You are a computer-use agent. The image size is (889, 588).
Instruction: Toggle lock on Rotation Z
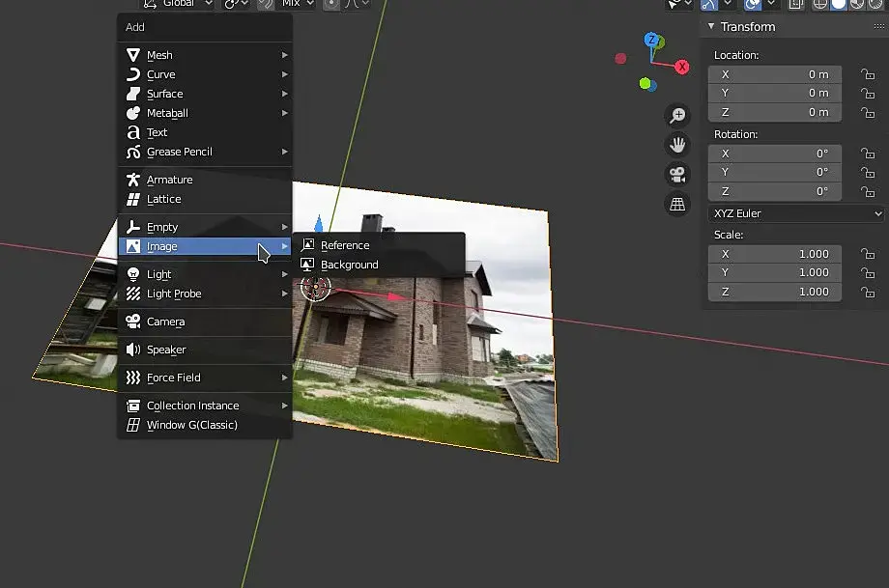pos(867,191)
